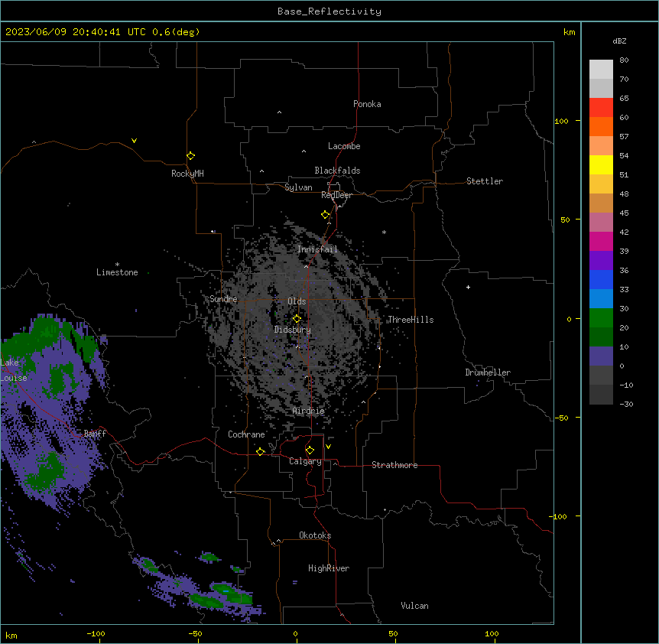Click the RedDeer city label
The height and width of the screenshot is (644, 659).
click(x=336, y=195)
